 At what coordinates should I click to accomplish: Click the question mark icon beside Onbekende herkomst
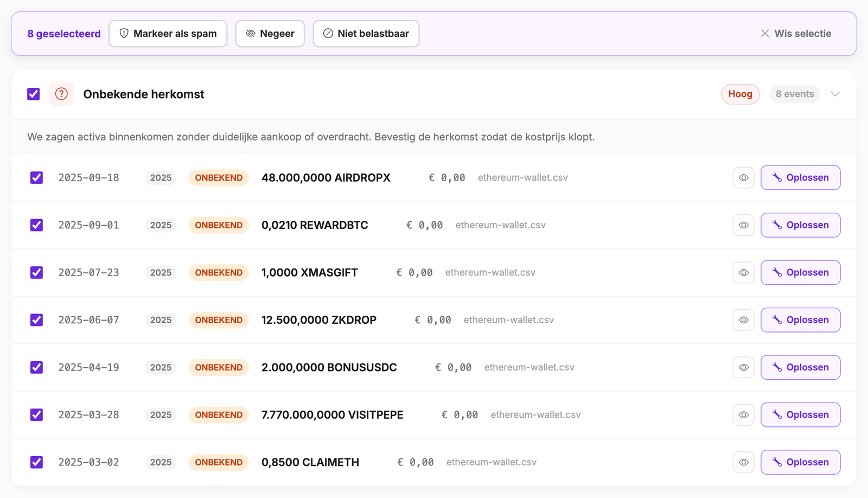[x=61, y=94]
